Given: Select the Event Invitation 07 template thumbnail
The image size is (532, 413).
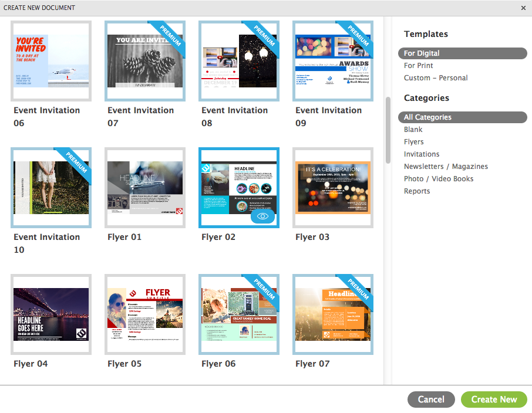Looking at the screenshot, I should pos(145,61).
